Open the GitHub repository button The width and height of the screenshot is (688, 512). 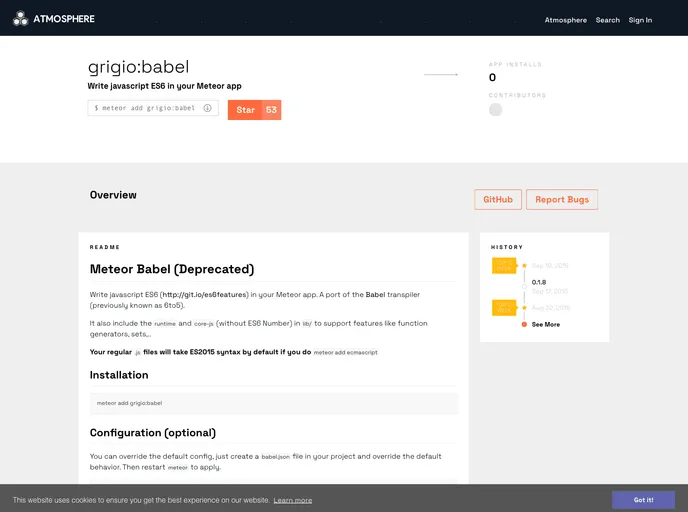(498, 200)
